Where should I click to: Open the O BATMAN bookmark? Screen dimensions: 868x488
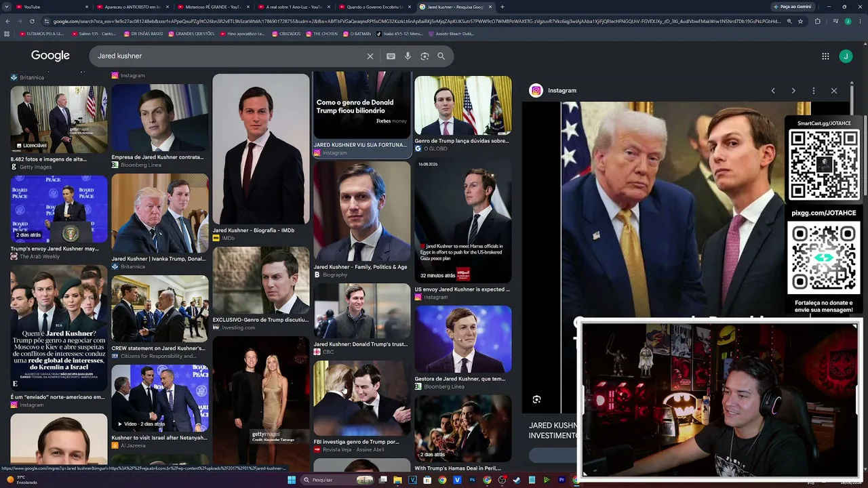357,33
